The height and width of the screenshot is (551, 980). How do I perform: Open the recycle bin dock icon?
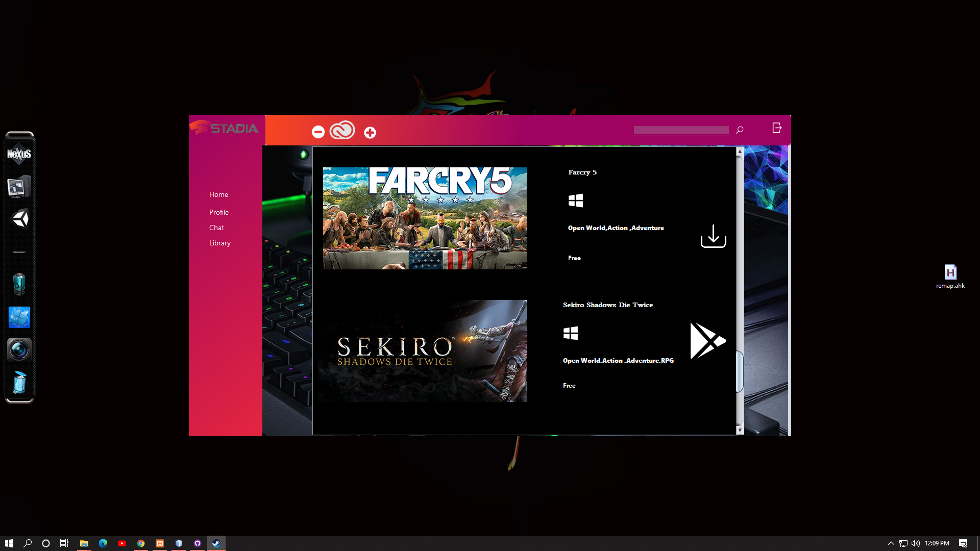(x=19, y=383)
